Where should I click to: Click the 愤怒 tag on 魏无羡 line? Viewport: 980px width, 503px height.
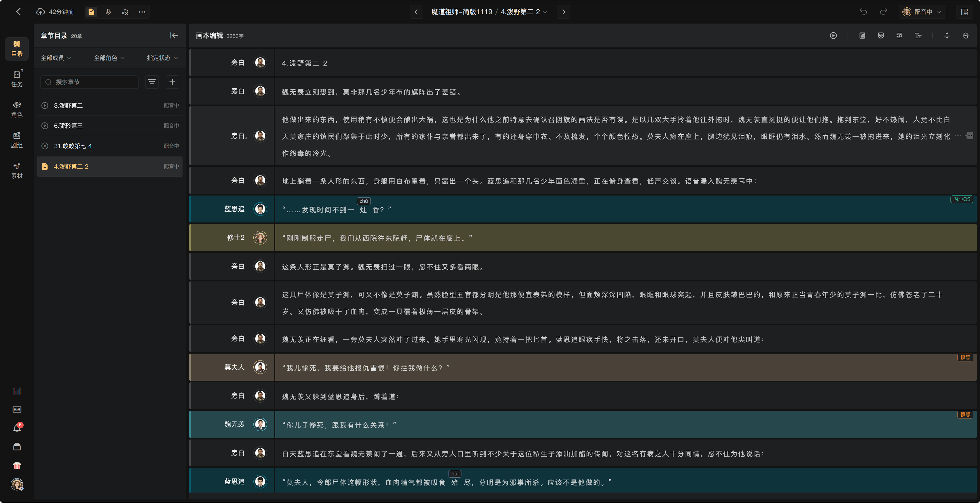[965, 414]
